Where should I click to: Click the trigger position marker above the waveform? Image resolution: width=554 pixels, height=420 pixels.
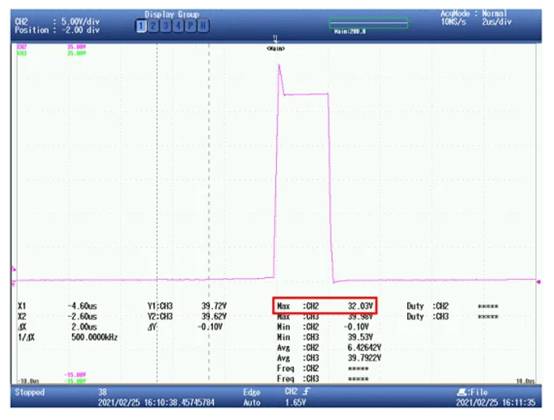coord(275,39)
